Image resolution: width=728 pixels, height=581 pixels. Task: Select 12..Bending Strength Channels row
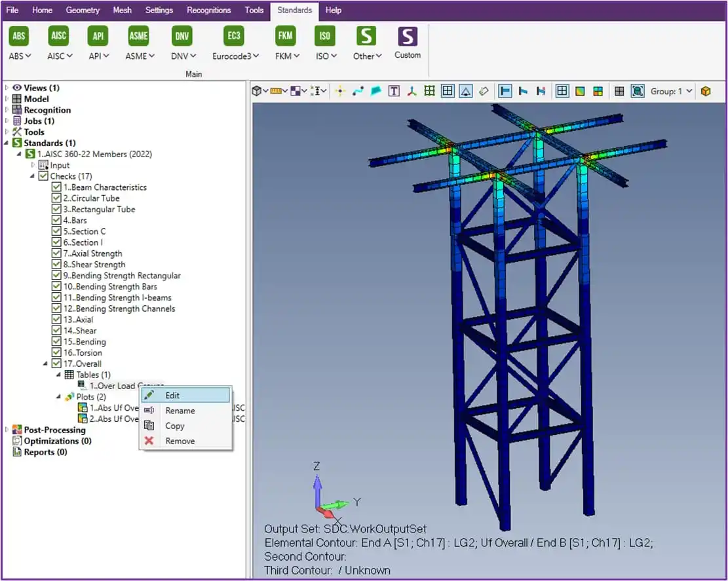point(119,309)
